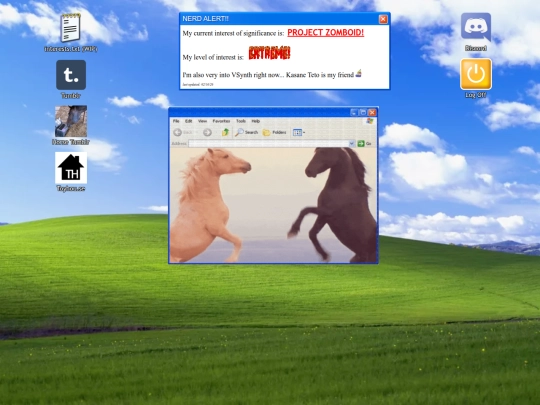540x405 pixels.
Task: Click the 'Kasane Teto is my friend' text
Action: pos(320,75)
